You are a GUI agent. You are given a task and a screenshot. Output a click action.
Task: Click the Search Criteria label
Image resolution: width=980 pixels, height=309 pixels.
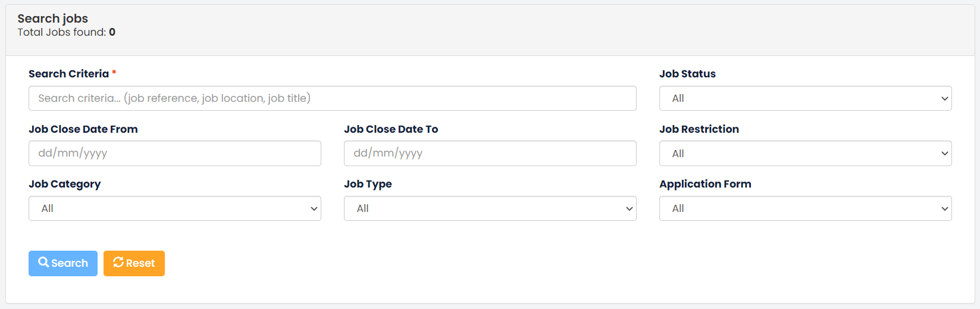pyautogui.click(x=68, y=74)
